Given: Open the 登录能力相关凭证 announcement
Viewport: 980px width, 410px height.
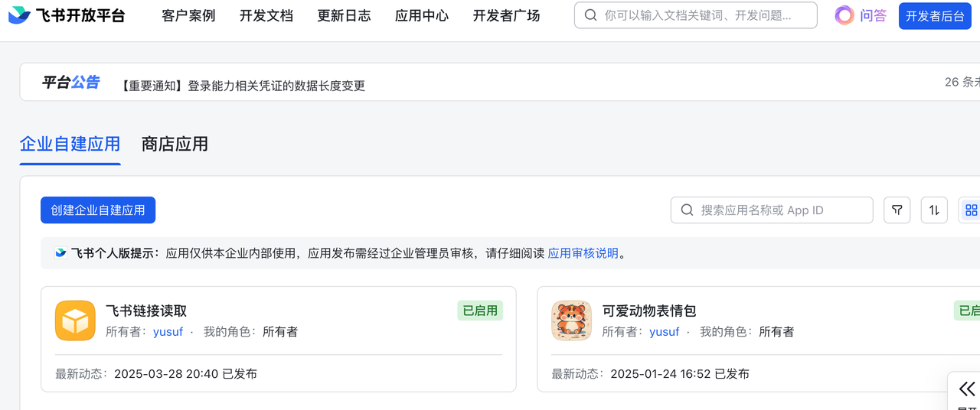Looking at the screenshot, I should (243, 86).
